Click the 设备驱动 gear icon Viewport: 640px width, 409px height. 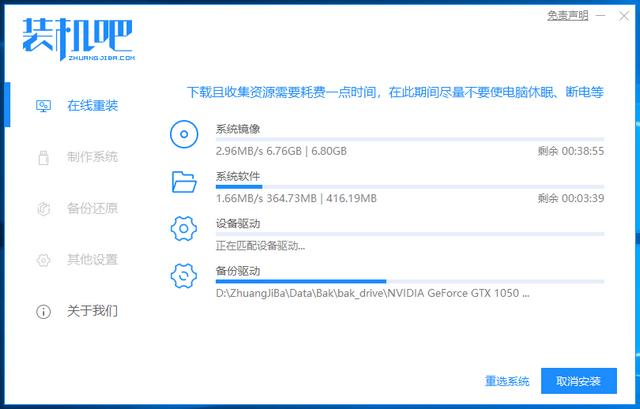tap(184, 229)
